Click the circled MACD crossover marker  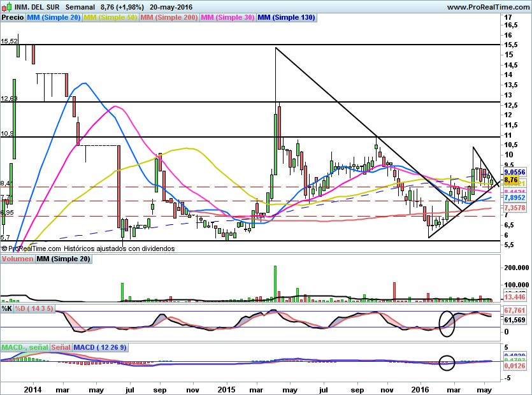point(447,363)
